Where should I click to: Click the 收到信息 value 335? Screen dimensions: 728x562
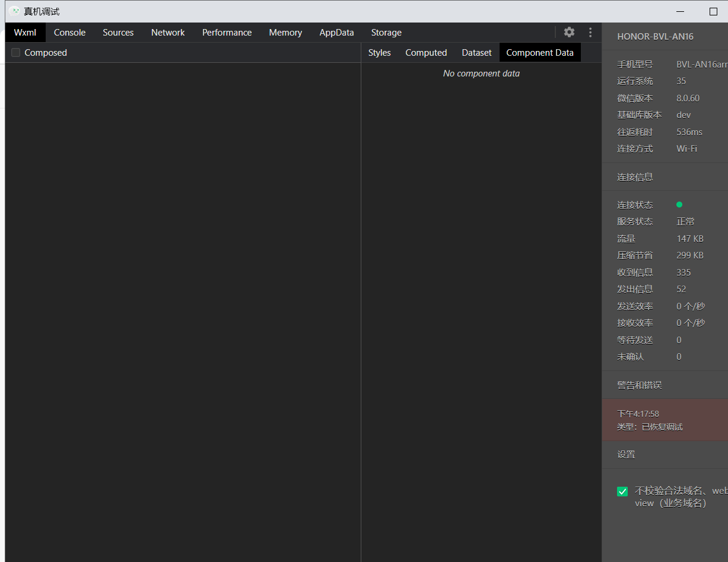684,273
